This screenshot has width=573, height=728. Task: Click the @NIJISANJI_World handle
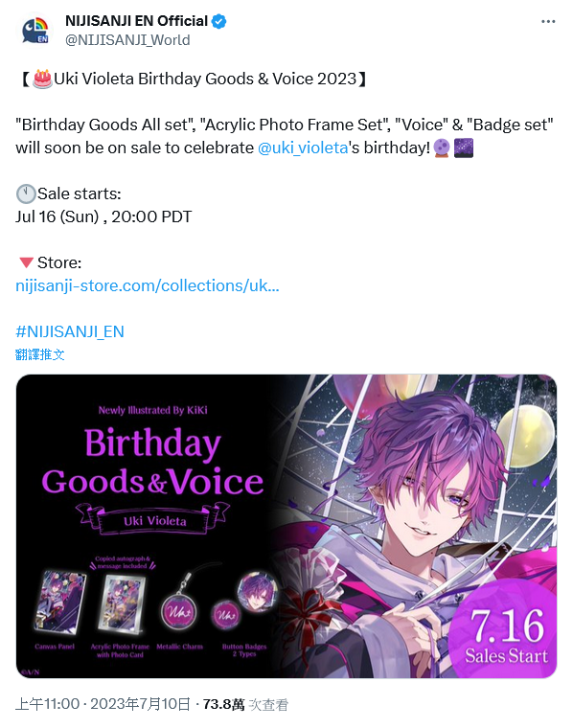127,40
